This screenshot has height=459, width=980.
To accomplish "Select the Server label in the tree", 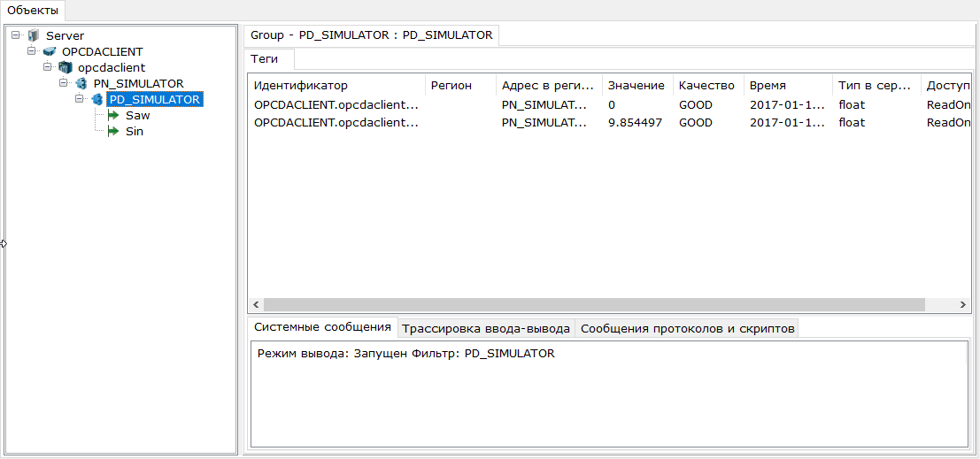I will coord(65,36).
